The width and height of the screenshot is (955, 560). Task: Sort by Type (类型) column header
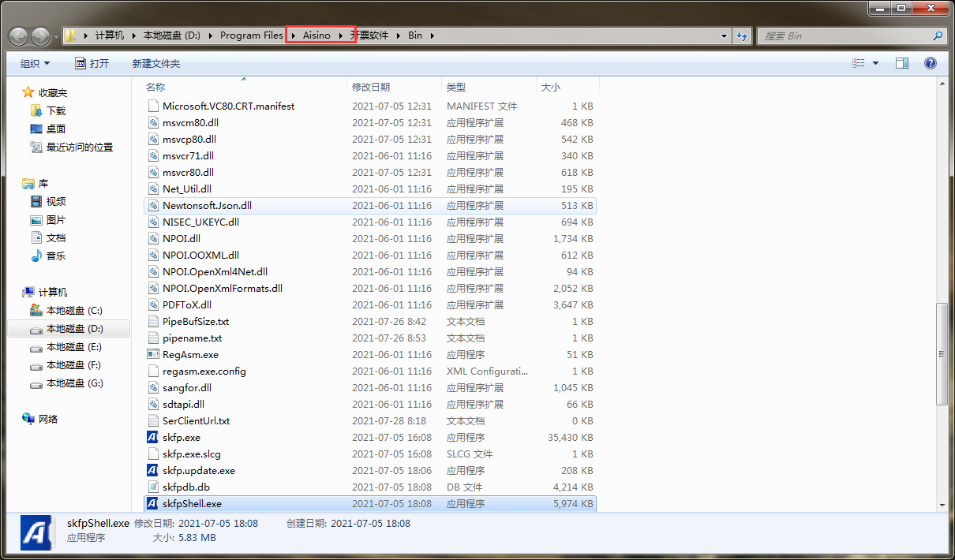point(489,87)
